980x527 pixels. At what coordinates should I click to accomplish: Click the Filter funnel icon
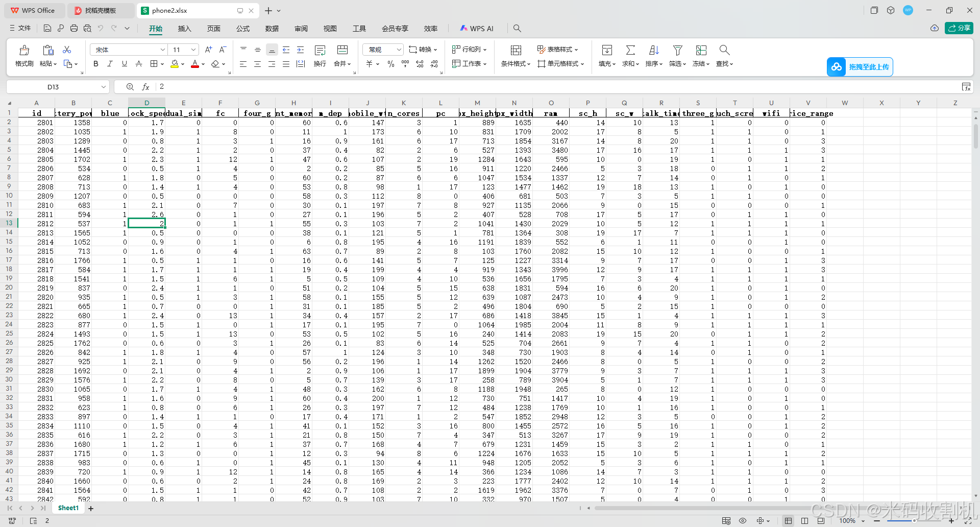[x=678, y=50]
